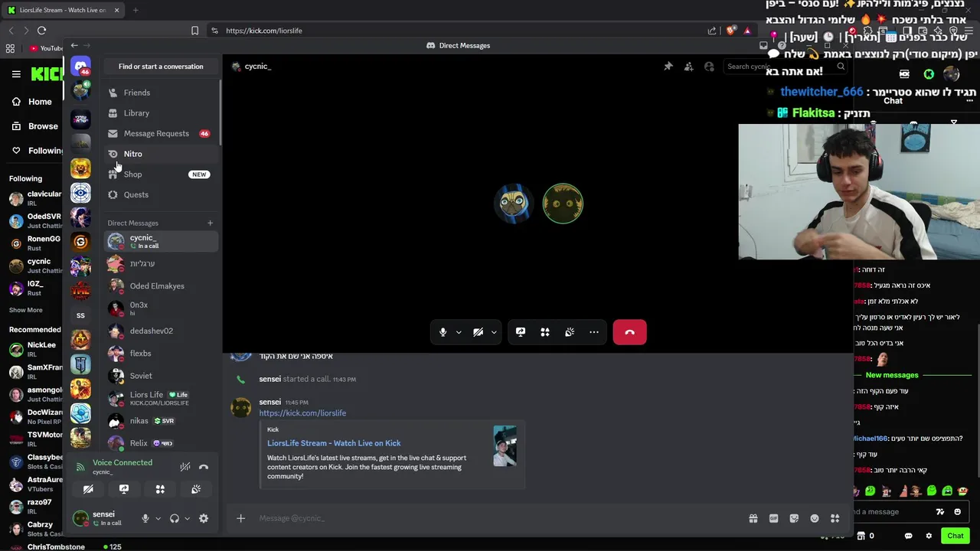The width and height of the screenshot is (980, 551).
Task: Open Friends page
Action: (161, 93)
